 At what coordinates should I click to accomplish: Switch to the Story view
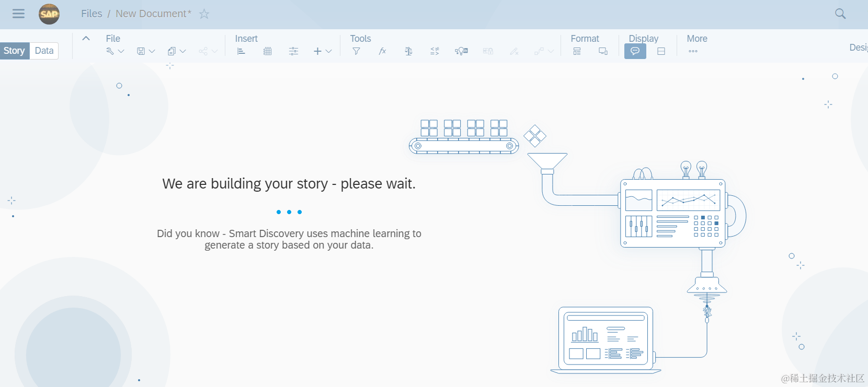click(15, 51)
